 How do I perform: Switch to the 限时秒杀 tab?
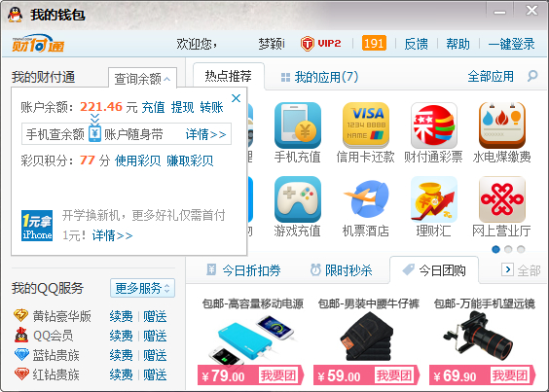(341, 270)
